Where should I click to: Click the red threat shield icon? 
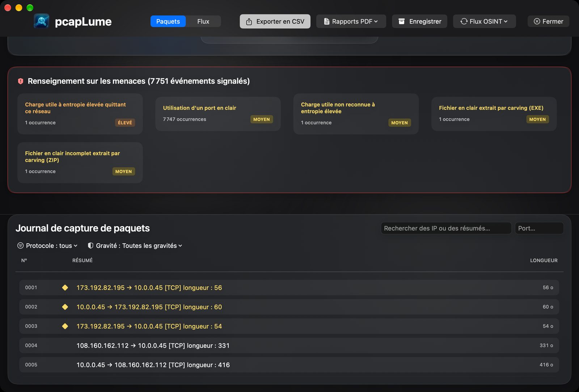21,81
